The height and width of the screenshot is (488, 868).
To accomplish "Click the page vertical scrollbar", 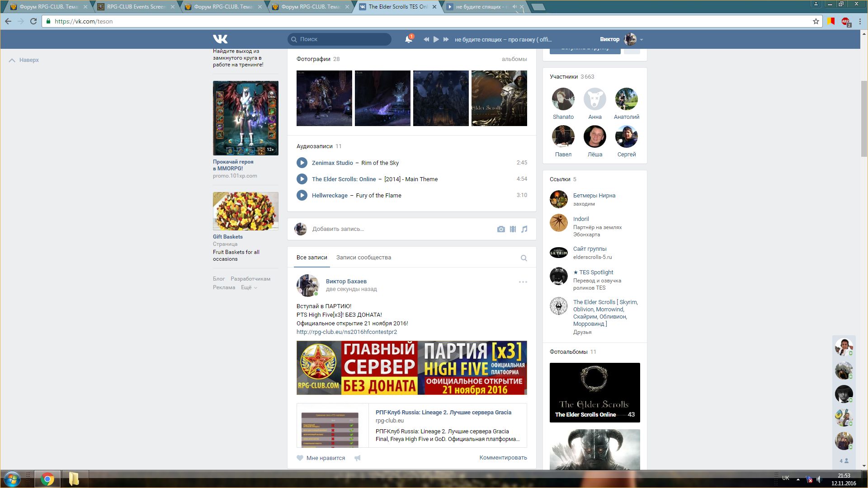I will 864,119.
